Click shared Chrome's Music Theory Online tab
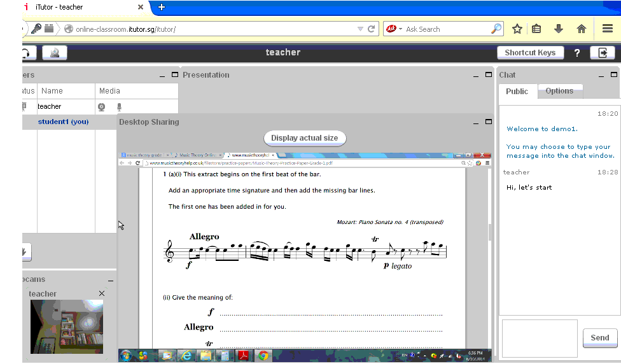This screenshot has height=364, width=621. (198, 155)
